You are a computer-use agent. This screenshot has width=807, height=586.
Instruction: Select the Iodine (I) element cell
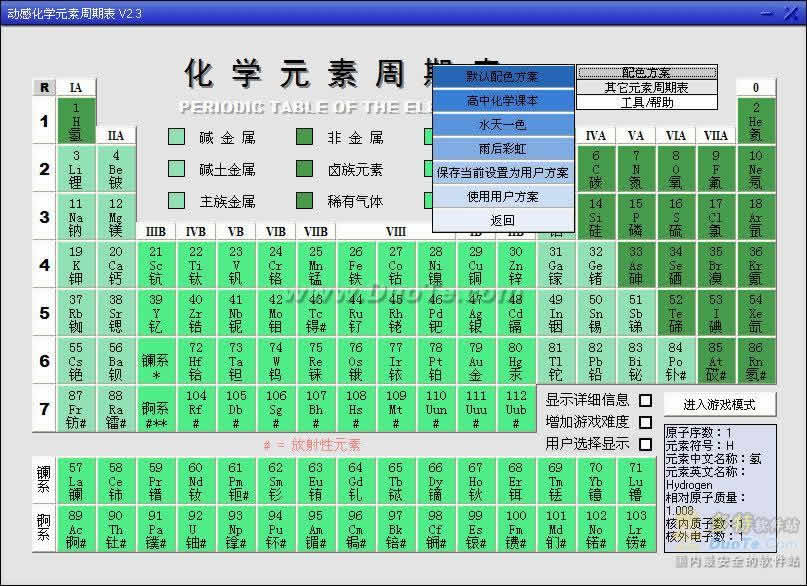coord(716,313)
